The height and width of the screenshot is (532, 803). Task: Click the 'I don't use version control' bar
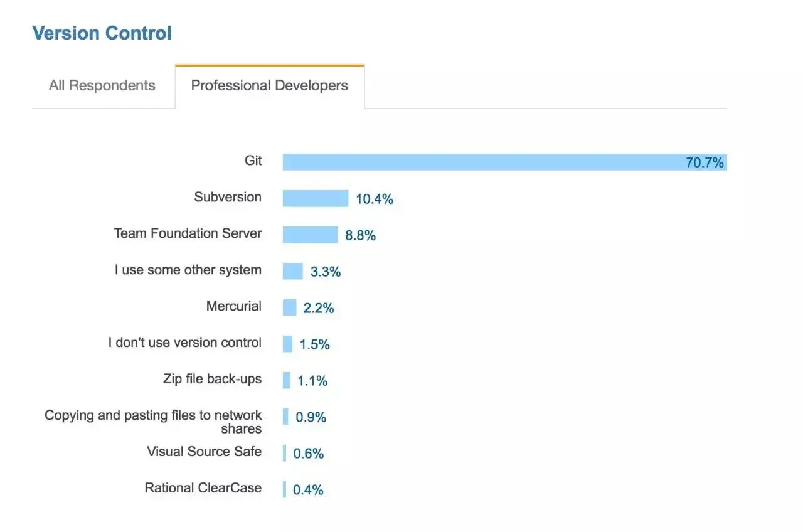(x=287, y=344)
